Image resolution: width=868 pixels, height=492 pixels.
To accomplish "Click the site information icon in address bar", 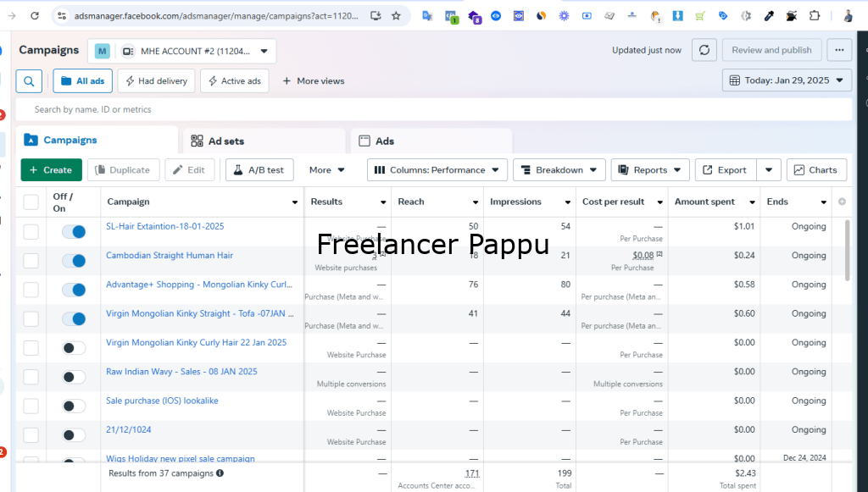I will click(62, 16).
